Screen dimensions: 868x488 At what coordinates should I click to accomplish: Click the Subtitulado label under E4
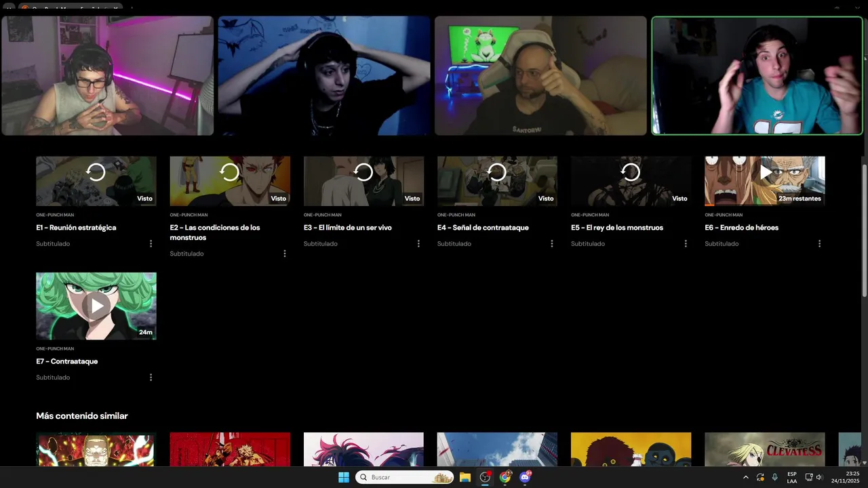point(454,243)
